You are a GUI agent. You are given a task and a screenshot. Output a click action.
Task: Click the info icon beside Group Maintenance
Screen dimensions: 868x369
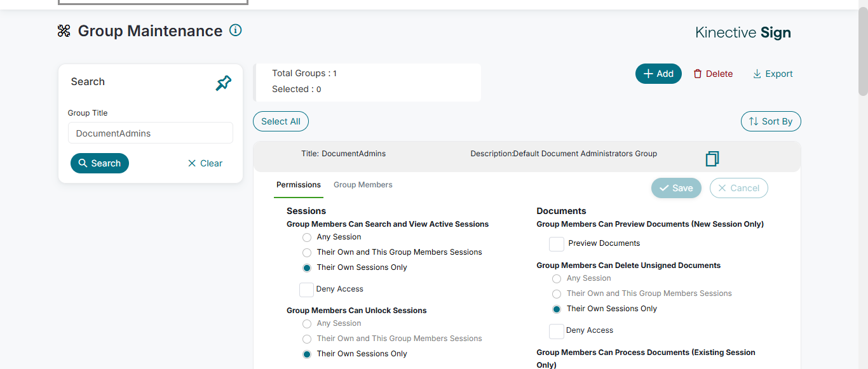pyautogui.click(x=236, y=30)
